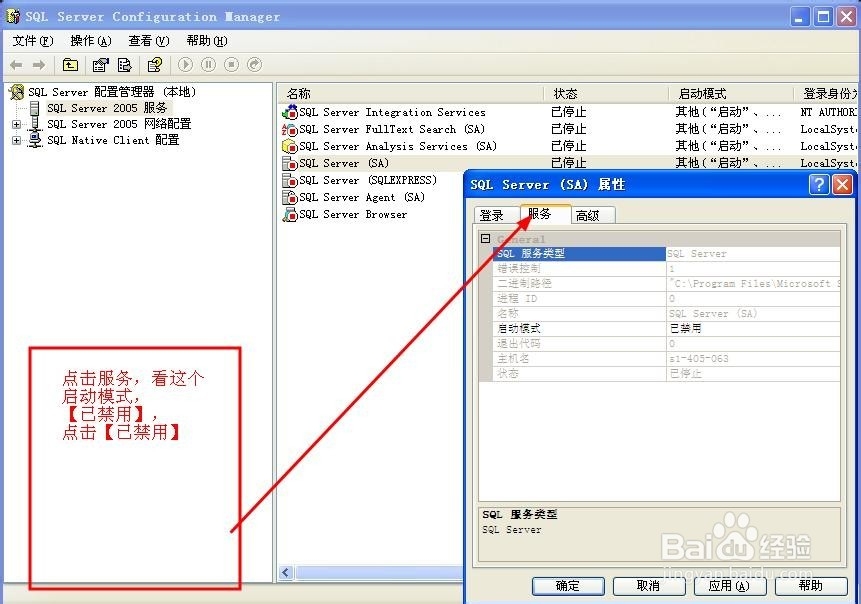Image resolution: width=861 pixels, height=604 pixels.
Task: Select the 二进制路径 property row
Action: (x=667, y=283)
